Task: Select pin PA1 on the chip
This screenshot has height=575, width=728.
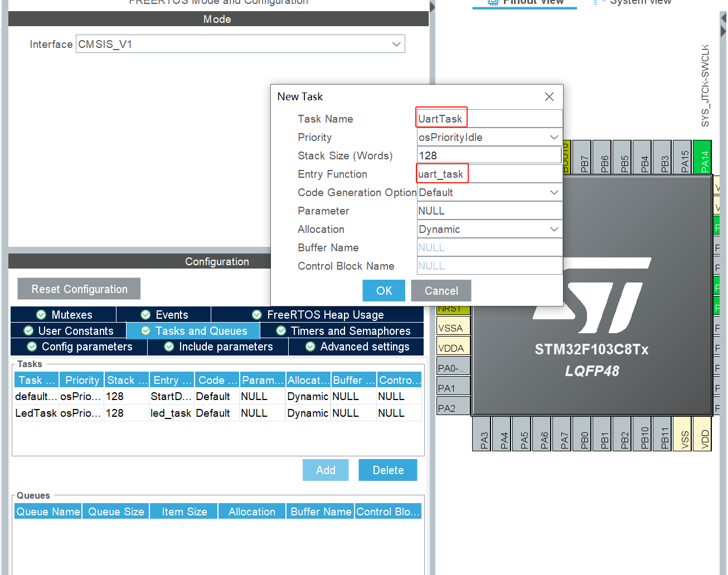Action: [453, 388]
